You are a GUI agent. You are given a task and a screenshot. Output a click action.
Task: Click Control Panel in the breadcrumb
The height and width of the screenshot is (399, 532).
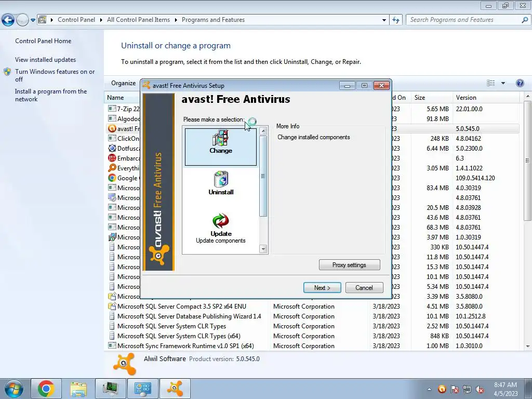click(76, 20)
